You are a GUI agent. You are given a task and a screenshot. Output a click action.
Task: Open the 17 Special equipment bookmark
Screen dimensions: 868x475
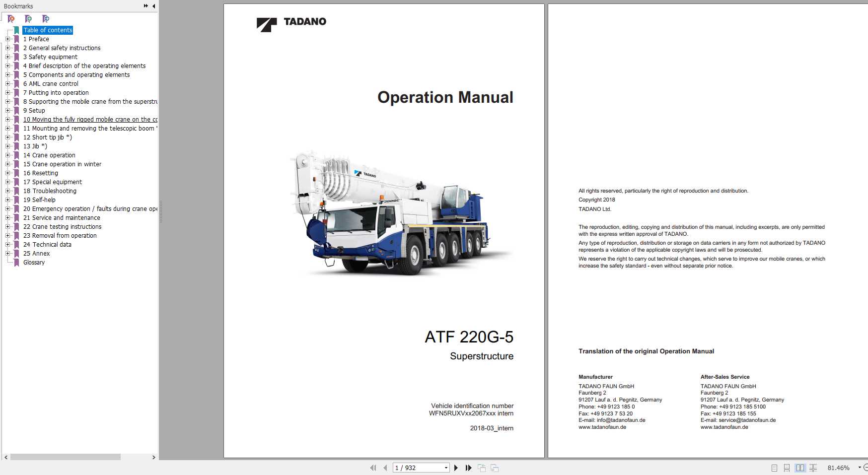coord(53,182)
